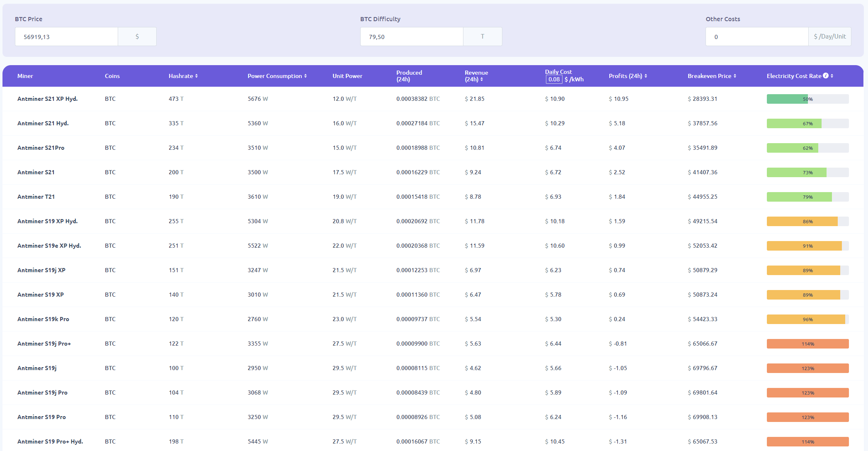Select Antminer S19 Pro name

coord(41,417)
